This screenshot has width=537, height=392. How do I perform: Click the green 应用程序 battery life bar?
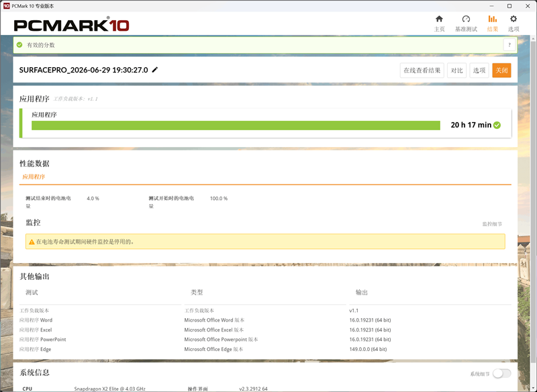(236, 126)
